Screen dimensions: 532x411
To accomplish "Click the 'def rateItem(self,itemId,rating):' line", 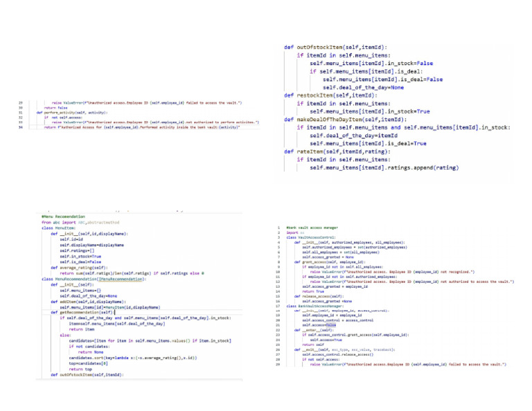I will [x=337, y=152].
